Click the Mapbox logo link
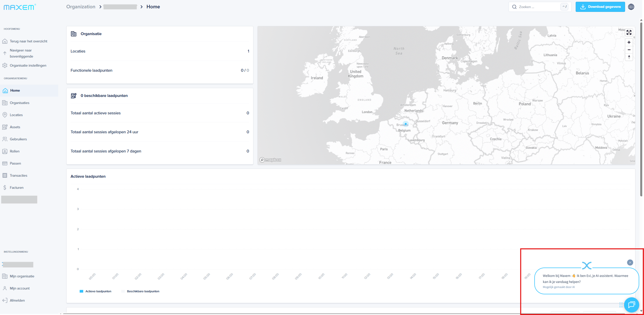The height and width of the screenshot is (315, 644). point(270,160)
